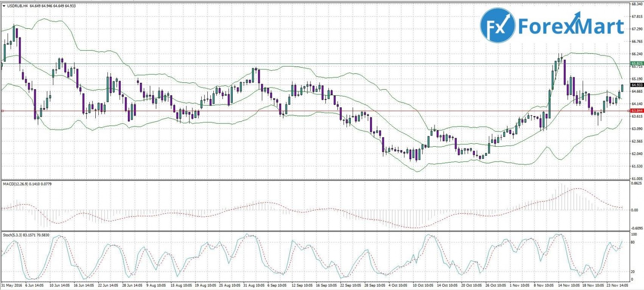Click the red line's right square handle

pos(629,111)
